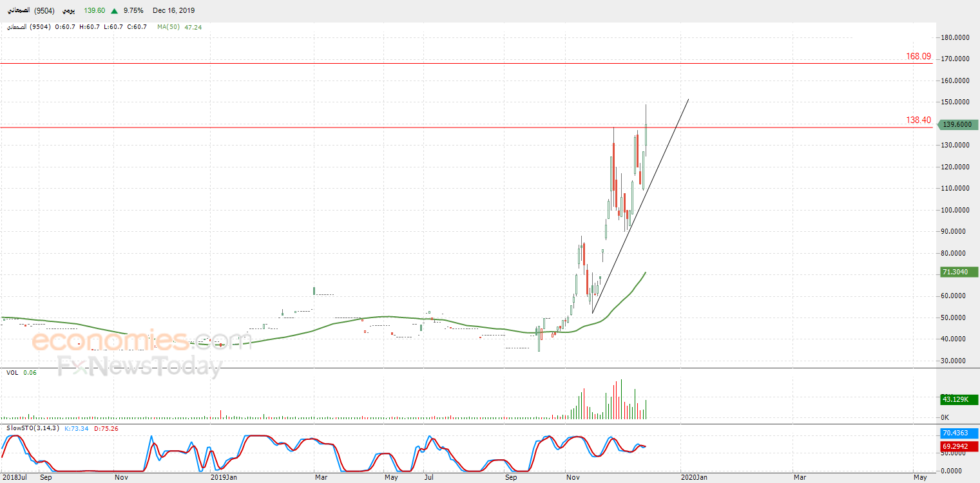This screenshot has height=483, width=980.
Task: Click the Nov label just before 2019Jan
Action: click(x=121, y=478)
